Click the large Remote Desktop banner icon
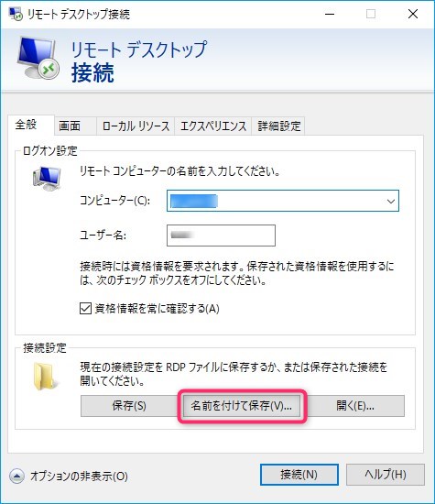 (x=38, y=59)
